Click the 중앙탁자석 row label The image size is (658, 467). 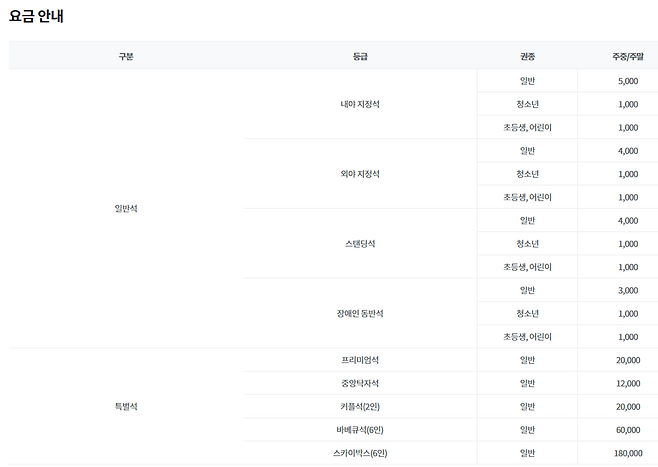click(x=360, y=383)
